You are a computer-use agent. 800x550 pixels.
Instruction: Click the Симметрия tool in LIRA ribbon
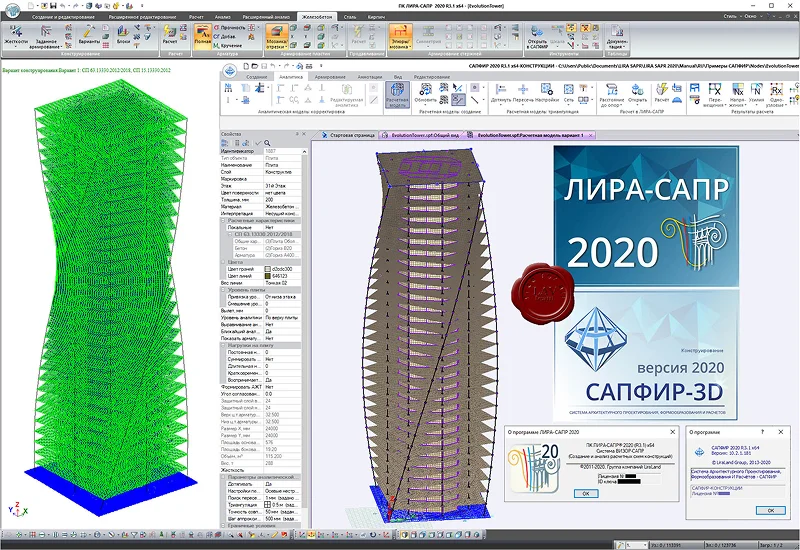point(428,36)
